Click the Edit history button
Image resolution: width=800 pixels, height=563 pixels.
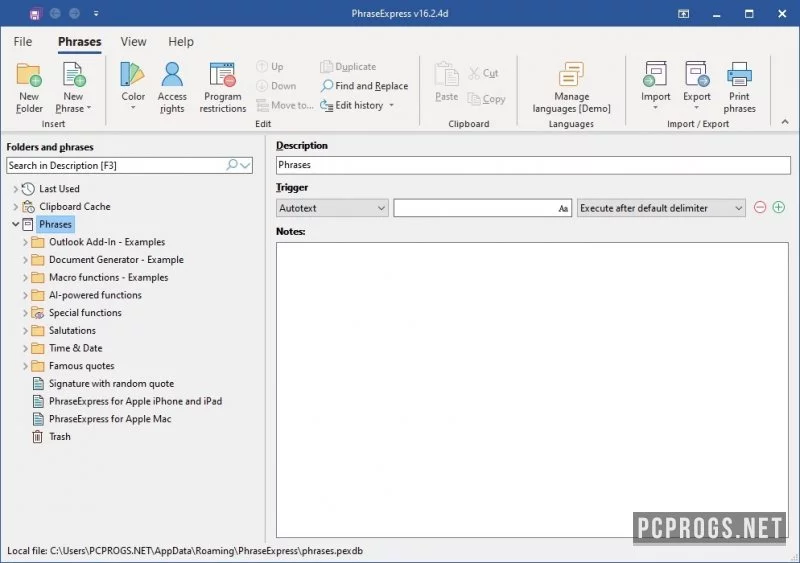pyautogui.click(x=352, y=105)
